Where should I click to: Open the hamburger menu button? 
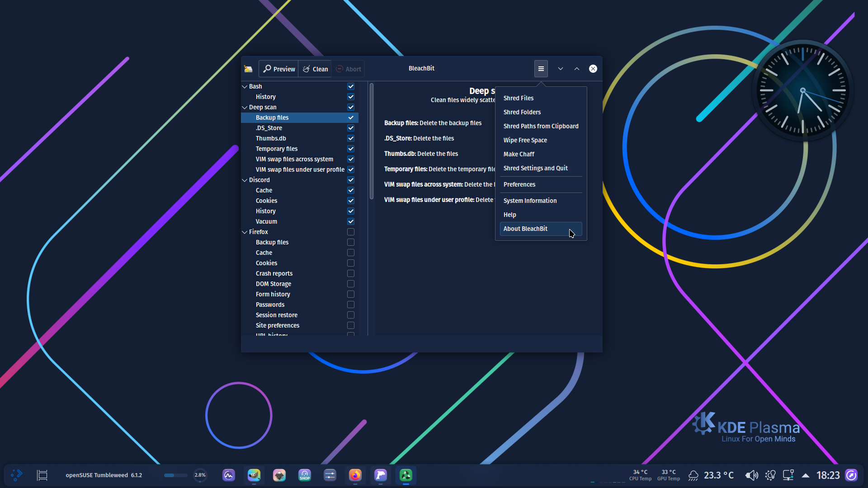(541, 69)
